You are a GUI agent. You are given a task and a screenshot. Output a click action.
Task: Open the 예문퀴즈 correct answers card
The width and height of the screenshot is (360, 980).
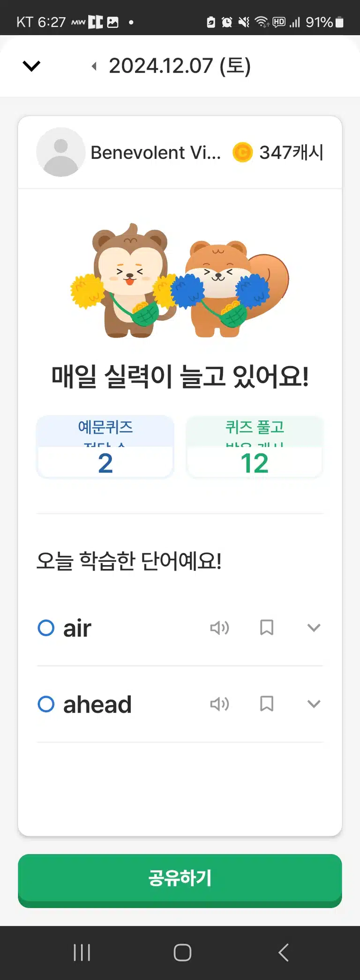tap(105, 447)
